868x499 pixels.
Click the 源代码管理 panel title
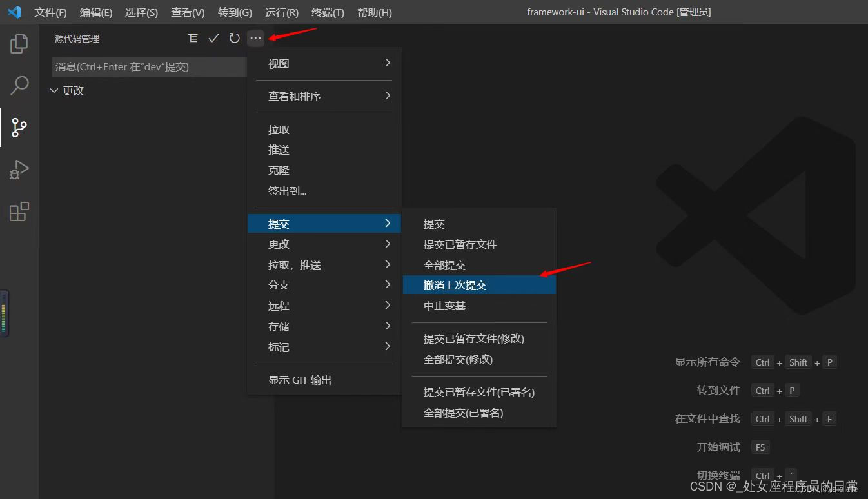tap(77, 39)
